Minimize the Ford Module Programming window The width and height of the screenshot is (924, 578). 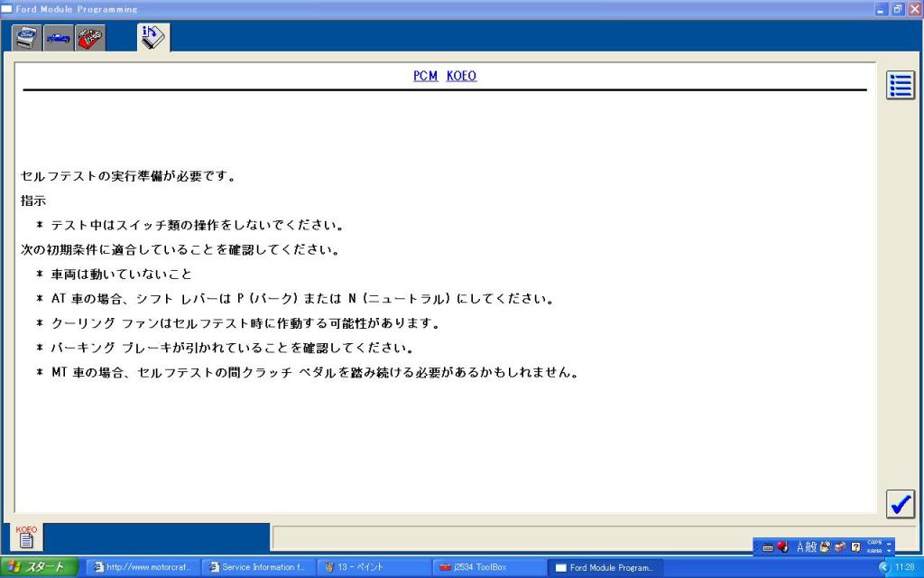pos(881,9)
